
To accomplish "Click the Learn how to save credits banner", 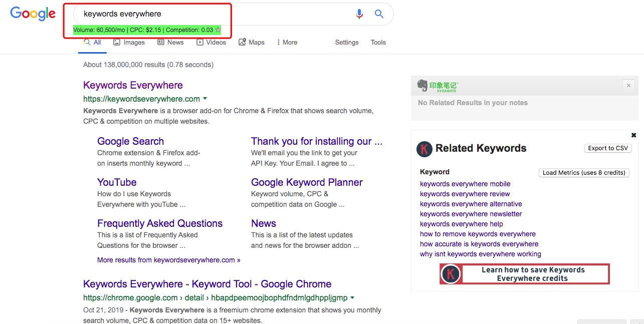I will point(524,274).
